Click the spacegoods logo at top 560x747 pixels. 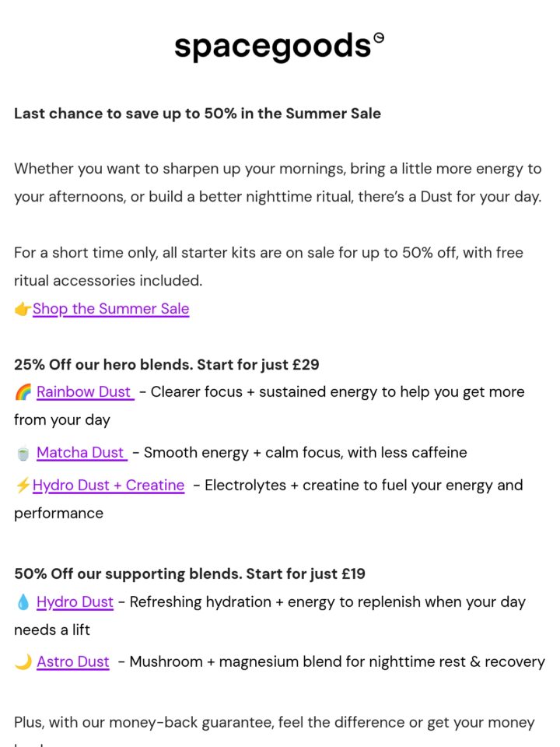click(x=279, y=47)
